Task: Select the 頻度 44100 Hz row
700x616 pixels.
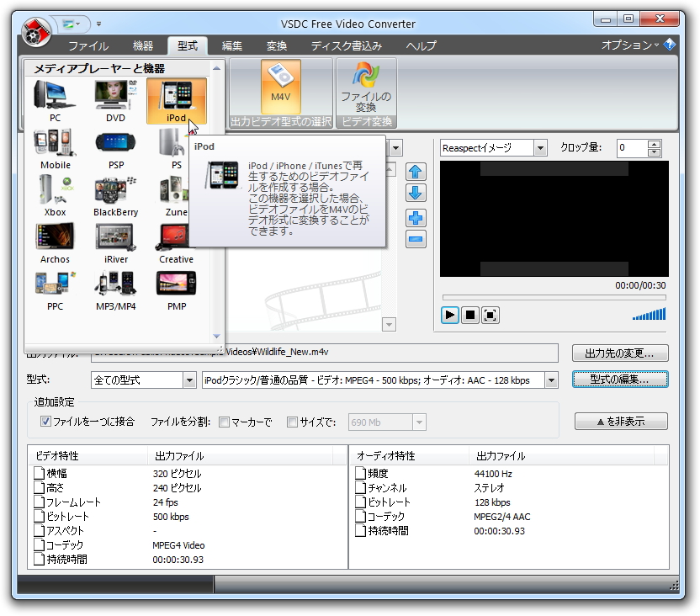Action: click(508, 474)
